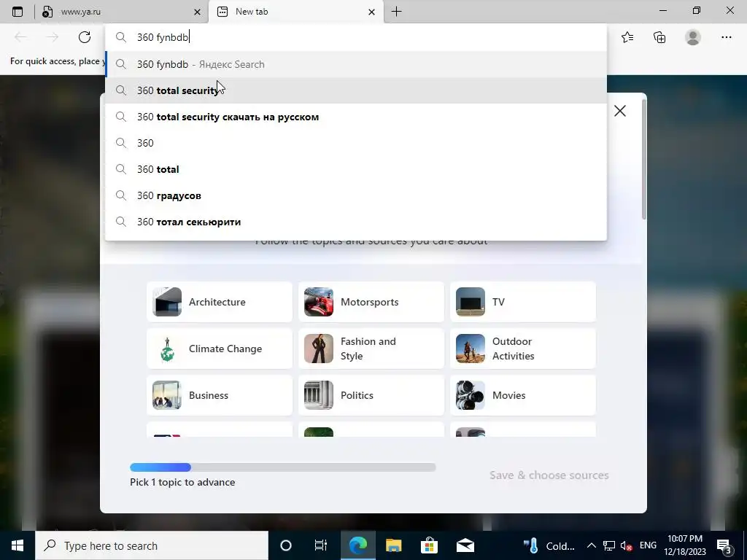Pick the Politics topic card
This screenshot has height=560, width=747.
(x=371, y=395)
